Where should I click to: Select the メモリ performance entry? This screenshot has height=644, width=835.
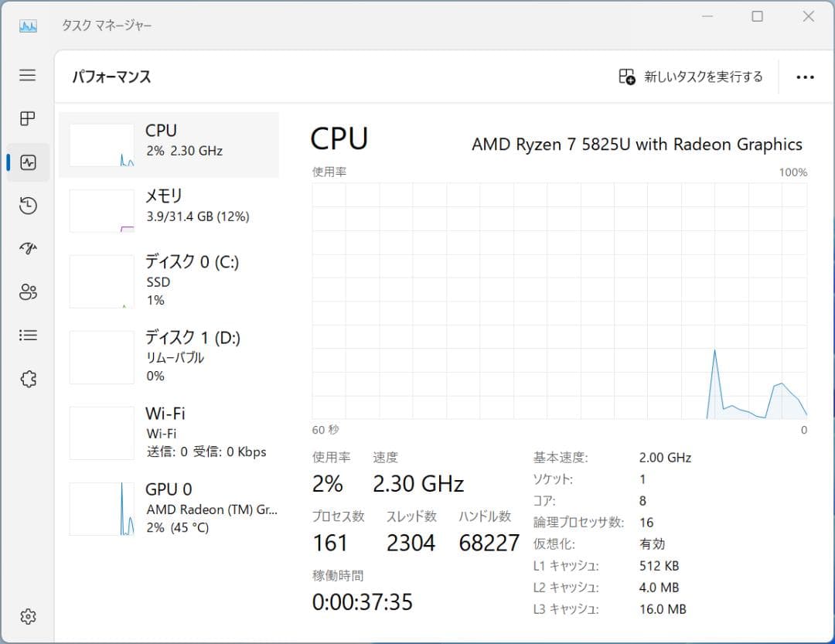(170, 206)
